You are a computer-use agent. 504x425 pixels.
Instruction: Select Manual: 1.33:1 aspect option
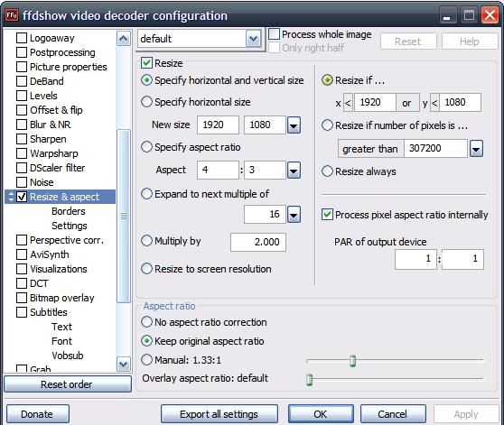[x=146, y=360]
